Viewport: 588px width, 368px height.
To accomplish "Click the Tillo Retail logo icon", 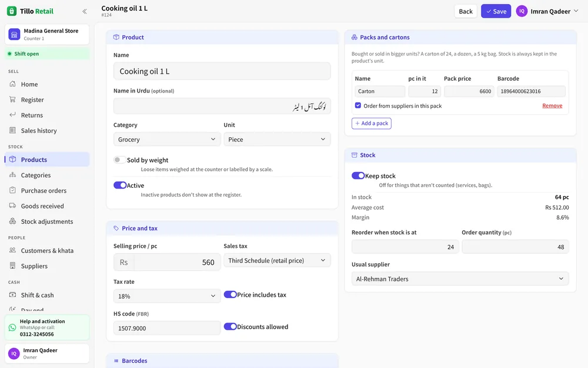I will [x=12, y=11].
